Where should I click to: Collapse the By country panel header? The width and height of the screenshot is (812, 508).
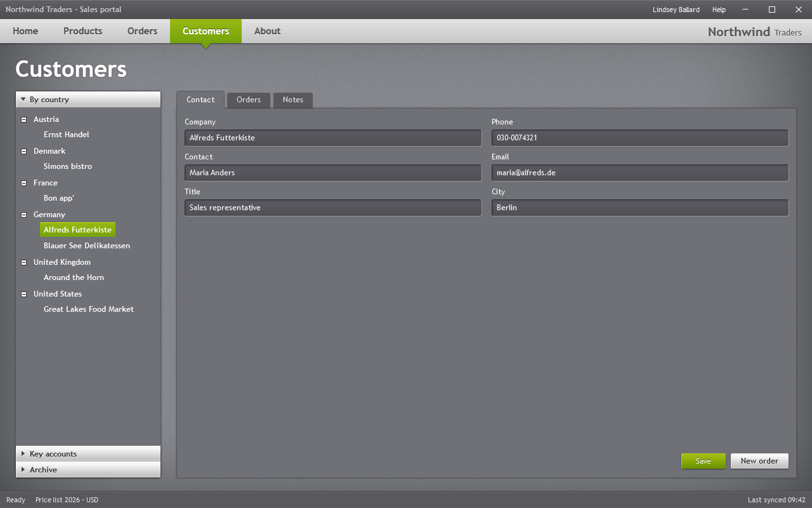coord(88,100)
